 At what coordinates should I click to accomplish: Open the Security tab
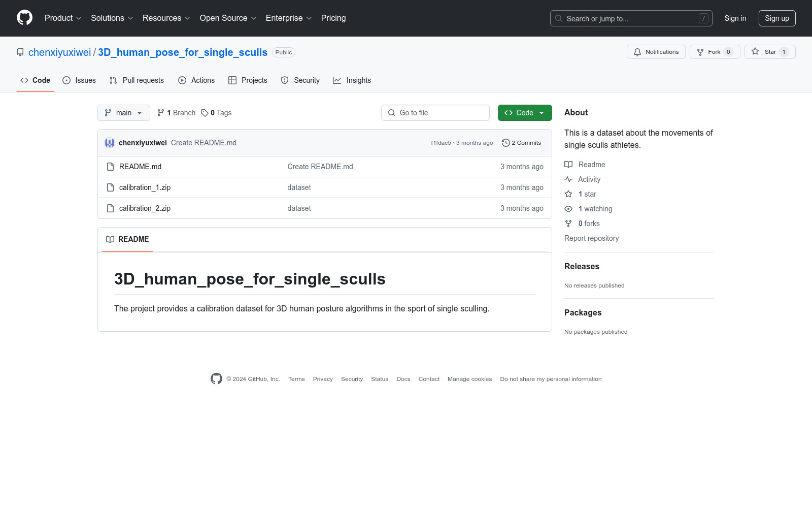point(300,80)
